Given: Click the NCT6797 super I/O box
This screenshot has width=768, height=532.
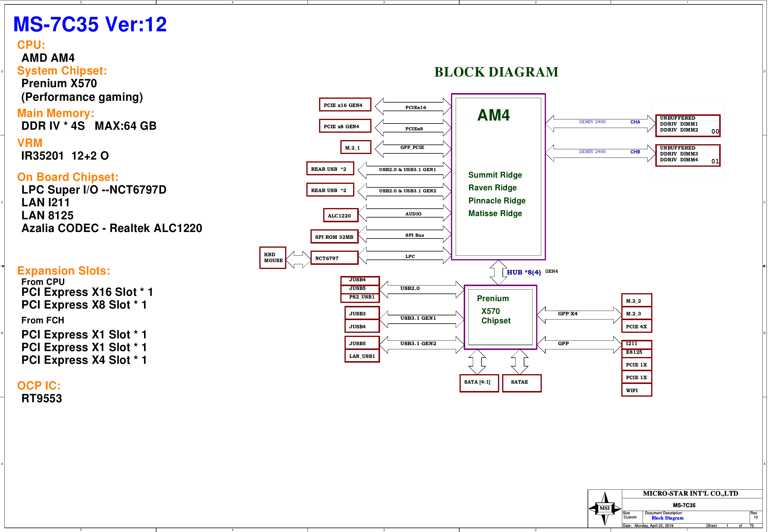Looking at the screenshot, I should click(x=334, y=258).
